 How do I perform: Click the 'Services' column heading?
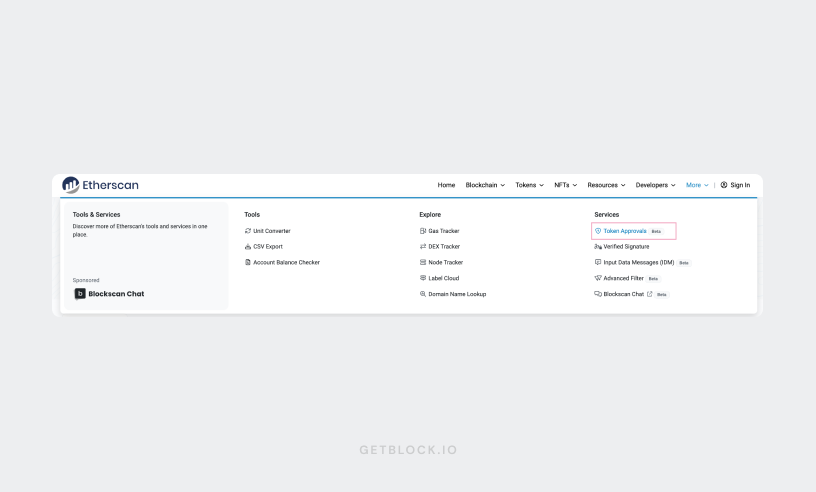(607, 215)
